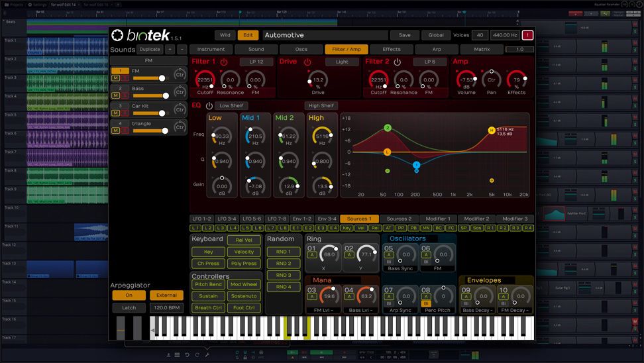Click the R4 modulation source tag
Viewport: 644px width, 363px height.
528,228
